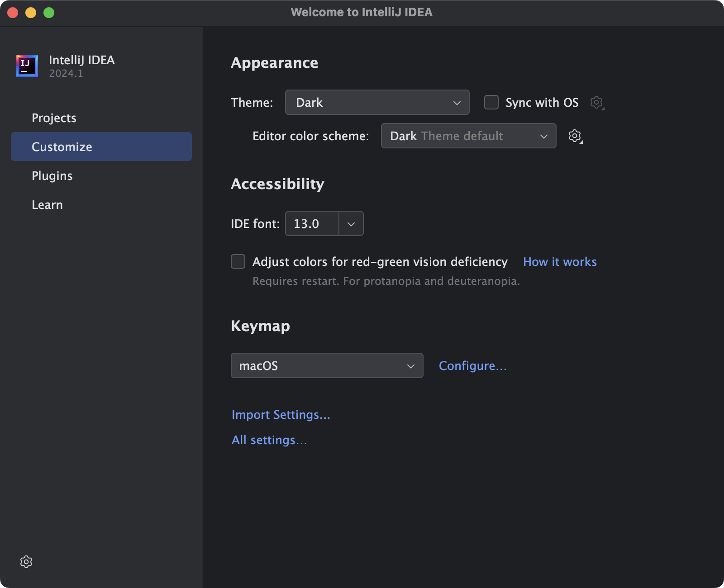Click the 2024.1 version text

(66, 73)
